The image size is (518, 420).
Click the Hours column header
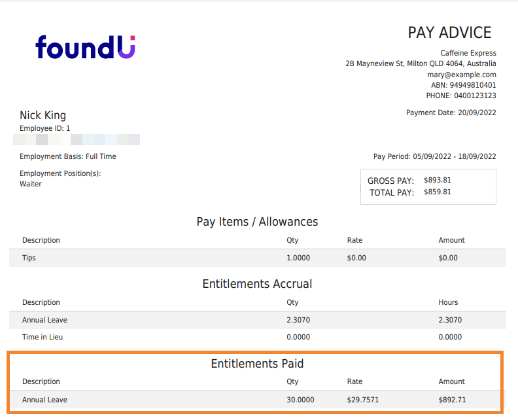pos(448,302)
